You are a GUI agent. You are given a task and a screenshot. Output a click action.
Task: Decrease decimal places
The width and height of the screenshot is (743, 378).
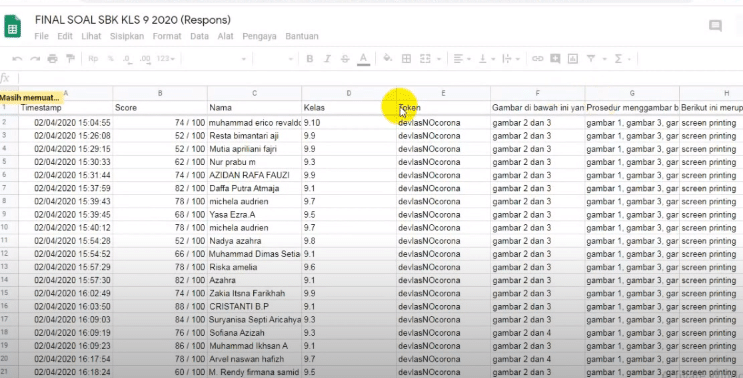[127, 59]
